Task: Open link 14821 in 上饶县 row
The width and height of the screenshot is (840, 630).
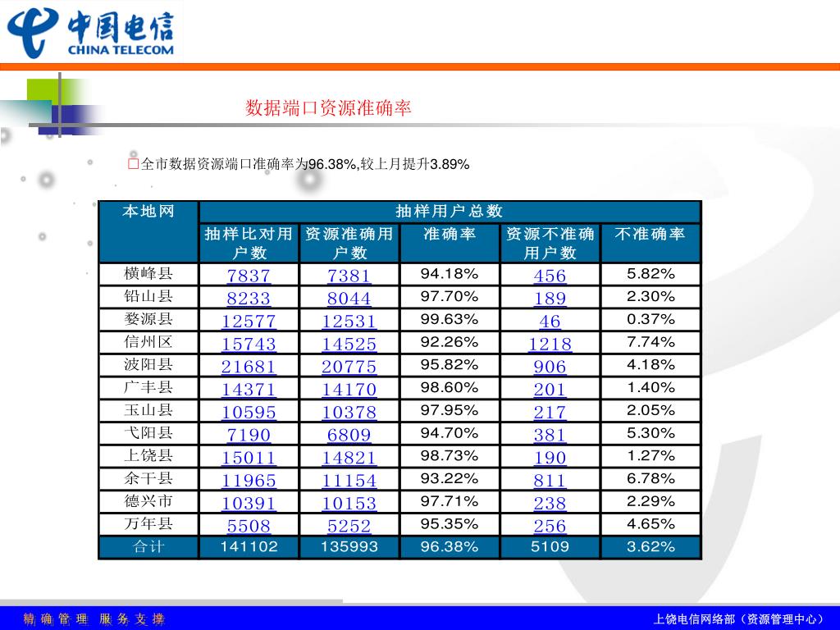Action: tap(349, 458)
